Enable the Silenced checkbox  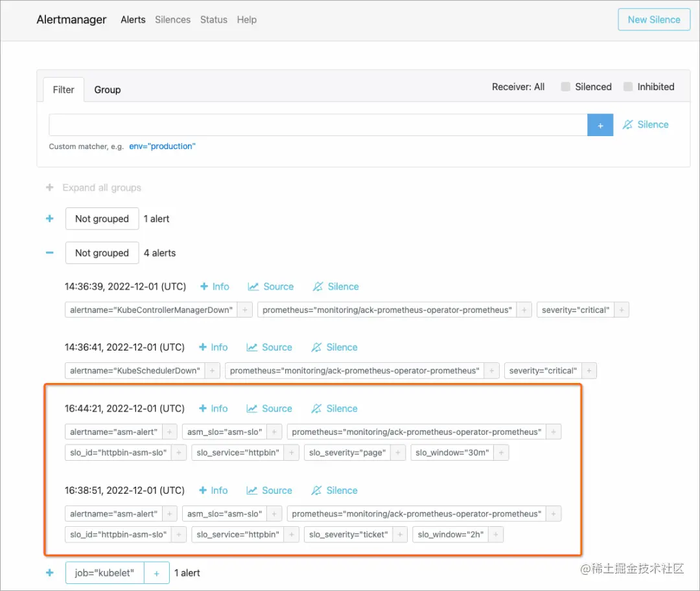[x=566, y=87]
